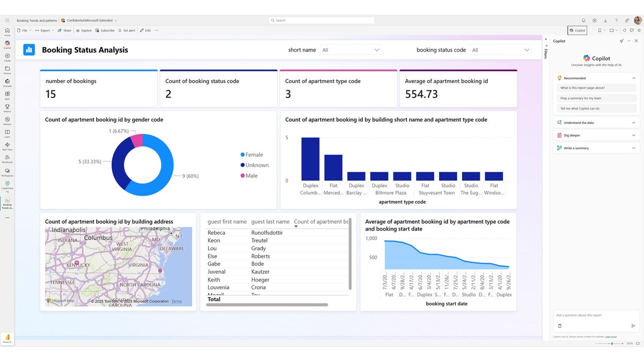Image resolution: width=644 pixels, height=362 pixels.
Task: Expand Understand the data section
Action: (596, 123)
